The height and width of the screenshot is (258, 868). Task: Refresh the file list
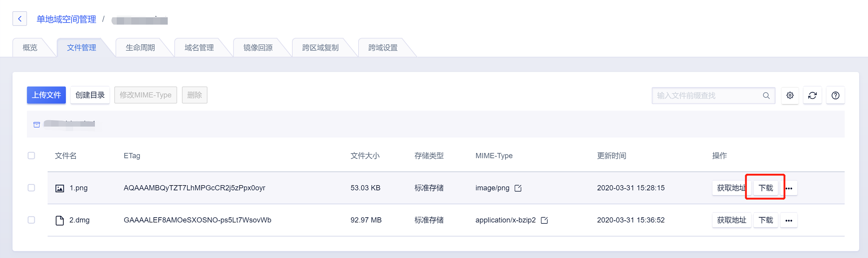[x=813, y=95]
